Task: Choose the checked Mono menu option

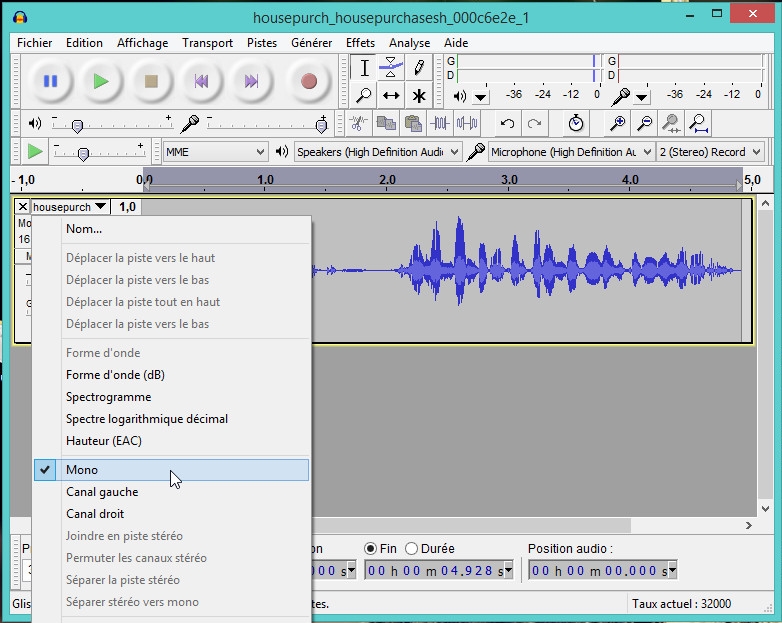Action: 172,470
